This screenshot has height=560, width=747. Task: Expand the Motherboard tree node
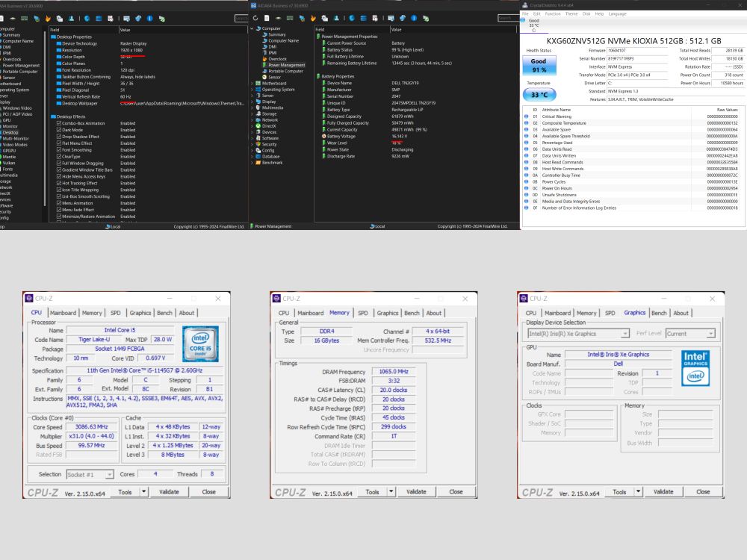[252, 84]
